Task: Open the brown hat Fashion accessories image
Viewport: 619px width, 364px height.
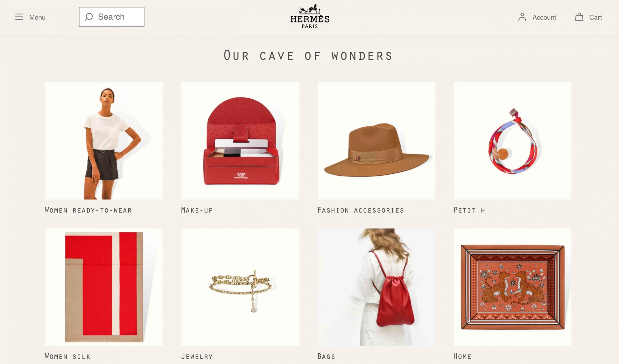Action: (x=376, y=141)
